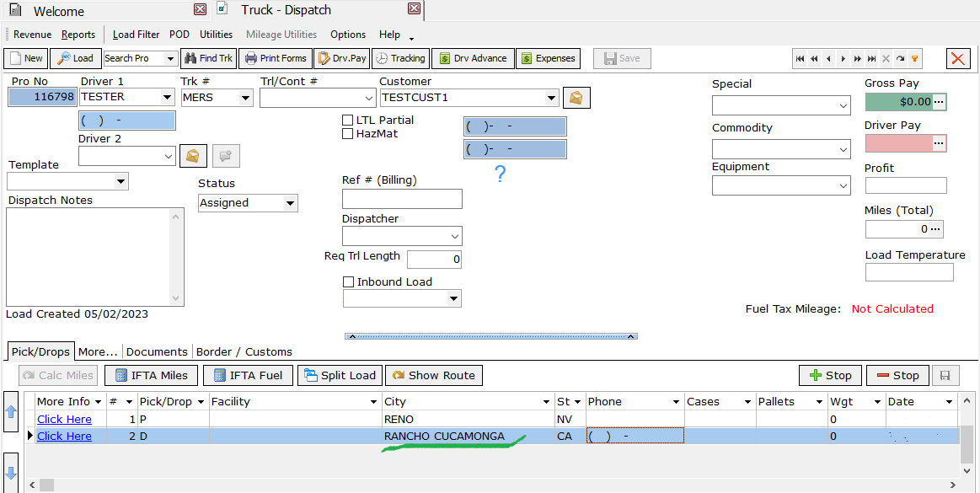Open the Expenses toolbar button
The image size is (980, 493).
548,58
